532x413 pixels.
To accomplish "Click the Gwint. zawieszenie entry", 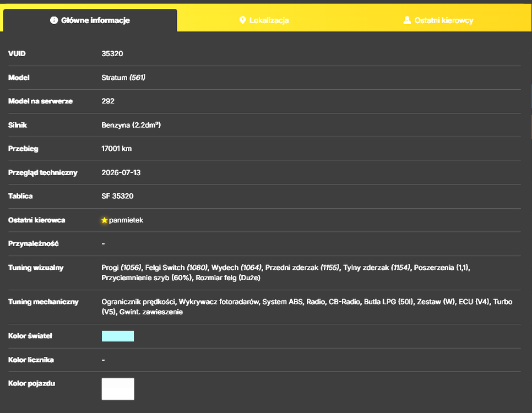I will [151, 312].
